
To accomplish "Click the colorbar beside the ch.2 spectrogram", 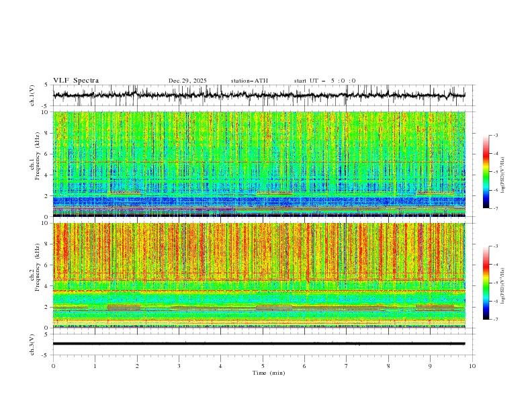I will (x=486, y=282).
